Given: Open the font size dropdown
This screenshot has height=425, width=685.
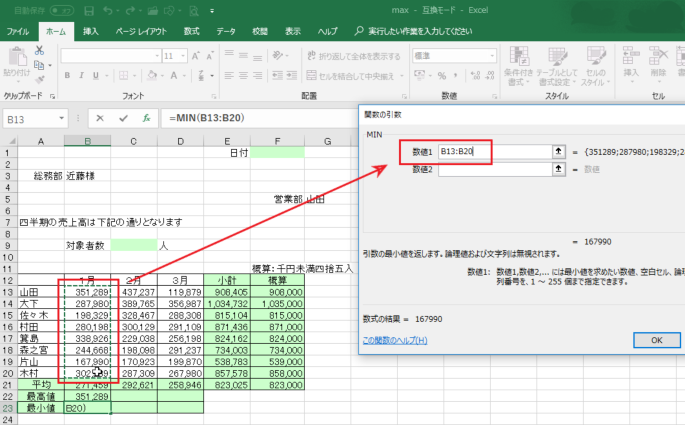Looking at the screenshot, I should click(183, 56).
